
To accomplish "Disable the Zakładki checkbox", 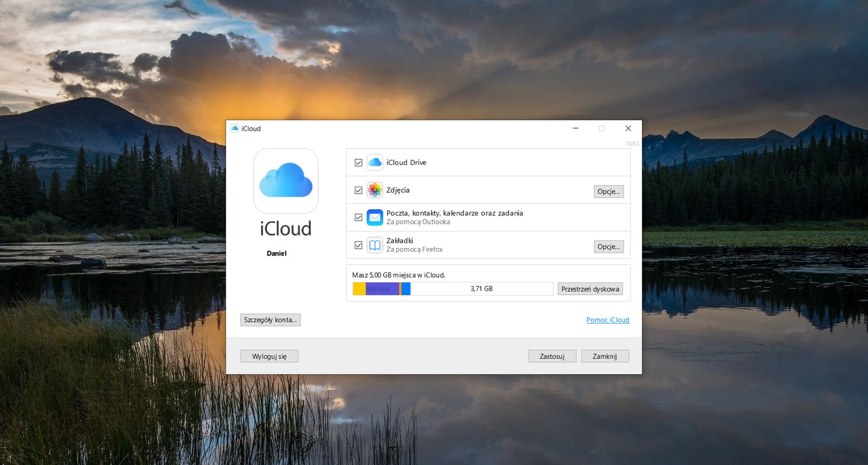I will (358, 245).
